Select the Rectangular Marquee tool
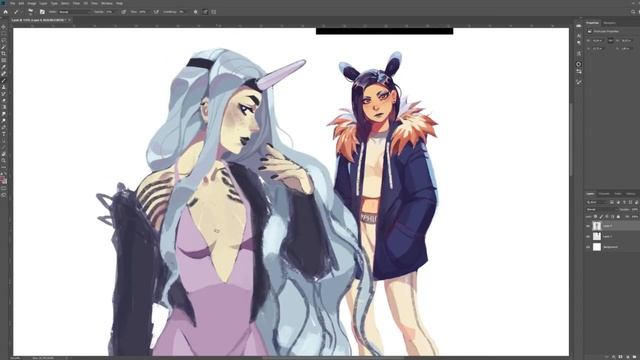The width and height of the screenshot is (640, 360). (x=4, y=34)
